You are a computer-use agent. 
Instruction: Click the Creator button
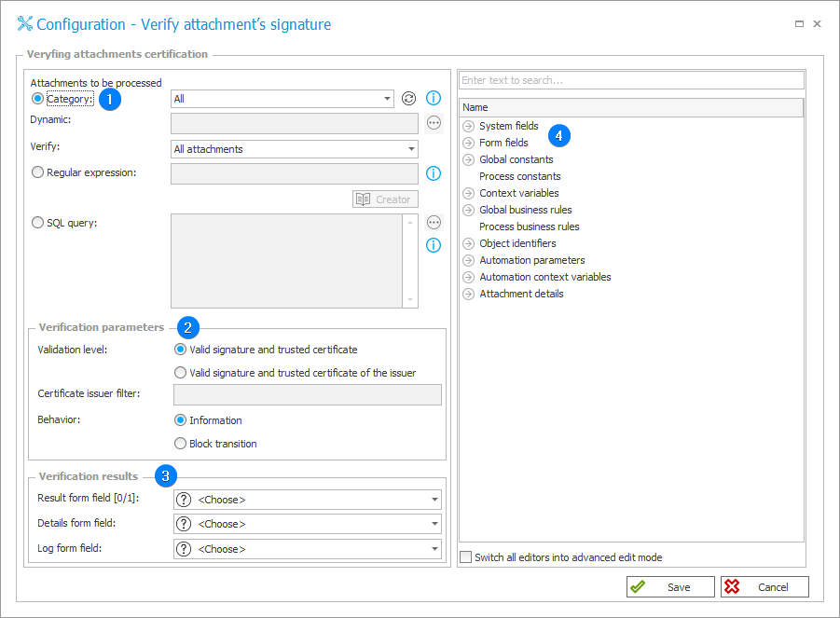point(385,199)
